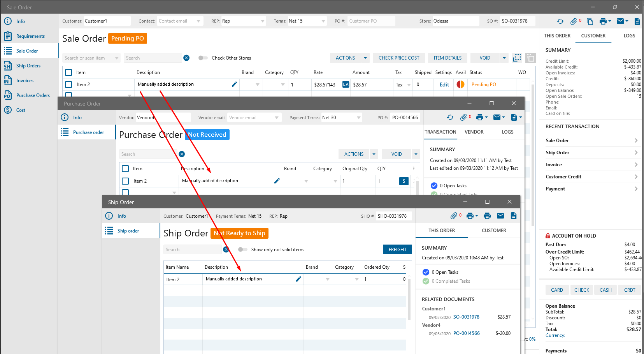Edit description pencil in Purchase Order Item 2 row
644x354 pixels.
277,181
